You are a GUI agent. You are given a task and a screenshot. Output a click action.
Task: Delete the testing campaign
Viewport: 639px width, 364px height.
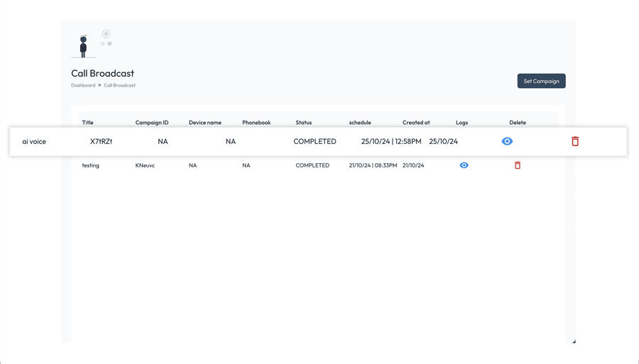coord(518,165)
